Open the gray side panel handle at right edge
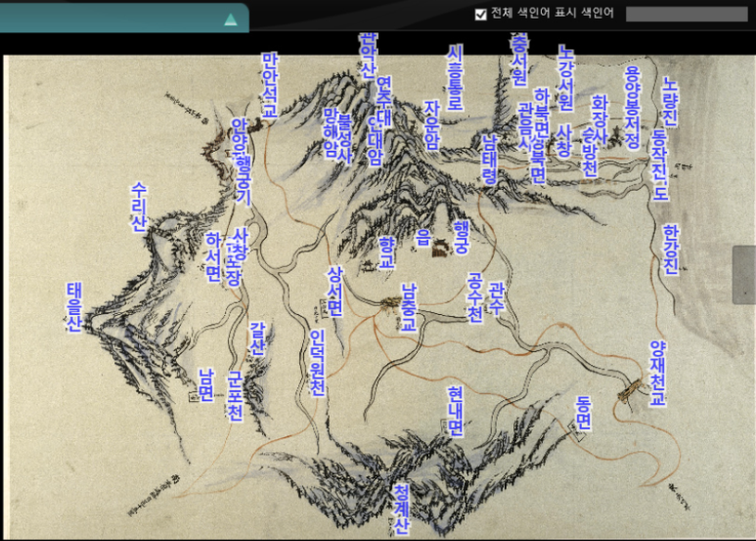 (744, 275)
